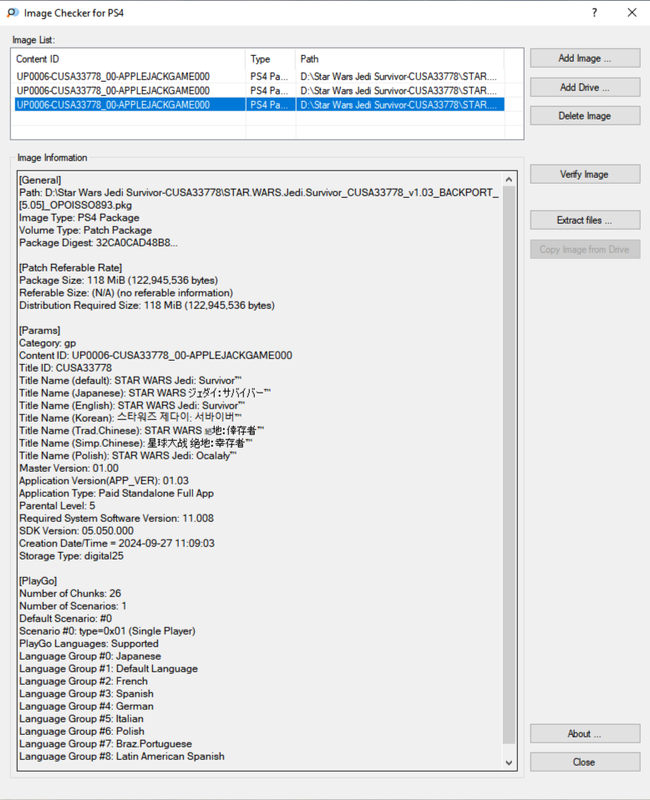Click the Path column header
This screenshot has height=800, width=650.
[399, 59]
